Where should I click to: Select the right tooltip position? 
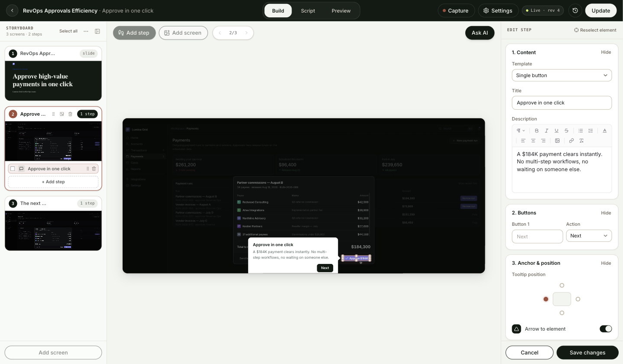[578, 299]
